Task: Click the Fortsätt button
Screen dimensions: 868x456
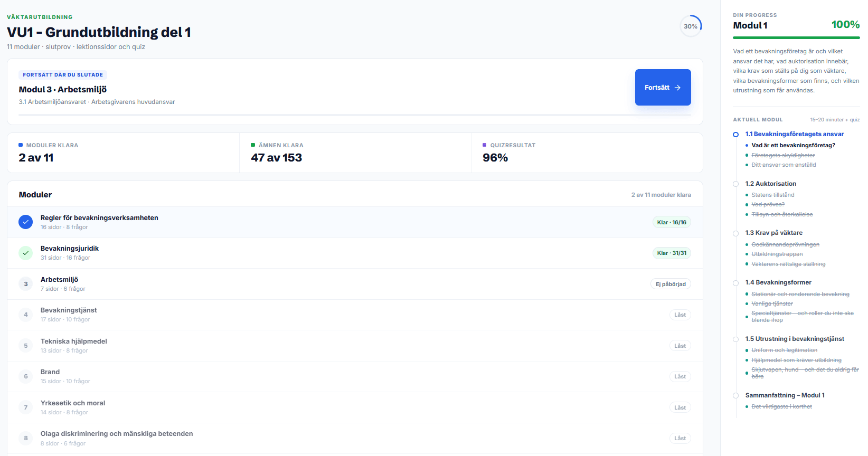Action: (x=663, y=87)
